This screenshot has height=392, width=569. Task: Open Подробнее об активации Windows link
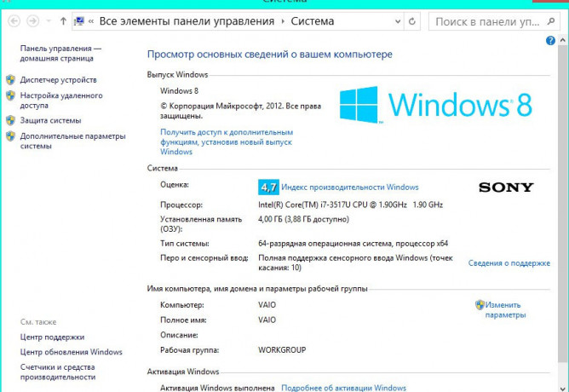(x=343, y=388)
